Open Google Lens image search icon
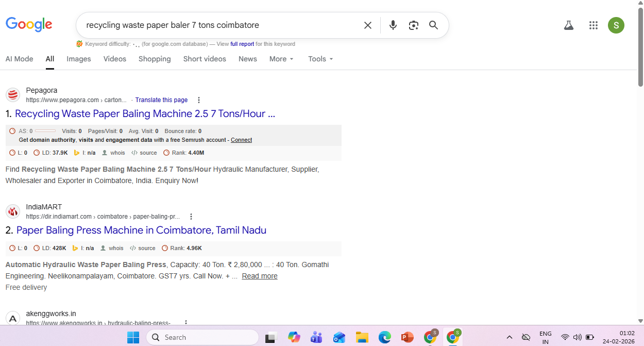This screenshot has width=644, height=346. pyautogui.click(x=413, y=25)
